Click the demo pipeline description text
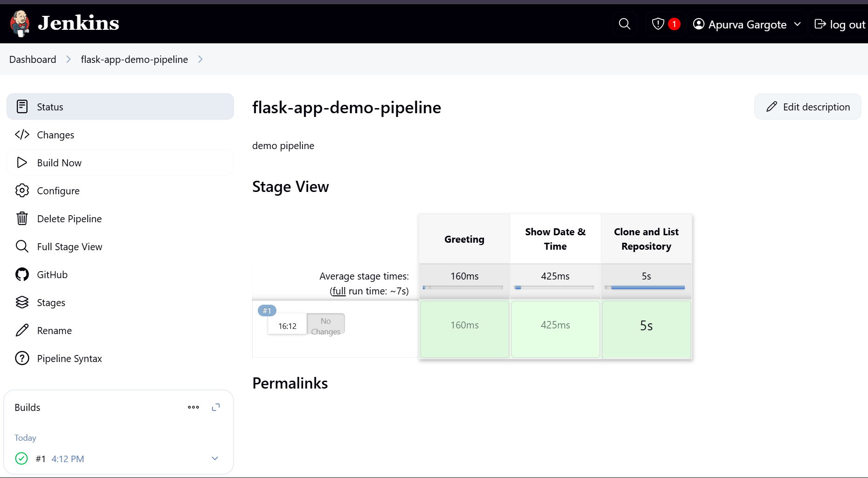Image resolution: width=868 pixels, height=478 pixels. tap(283, 146)
